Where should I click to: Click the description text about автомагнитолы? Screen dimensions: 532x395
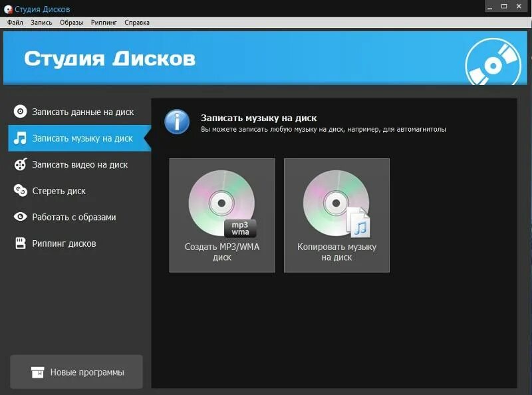[323, 129]
